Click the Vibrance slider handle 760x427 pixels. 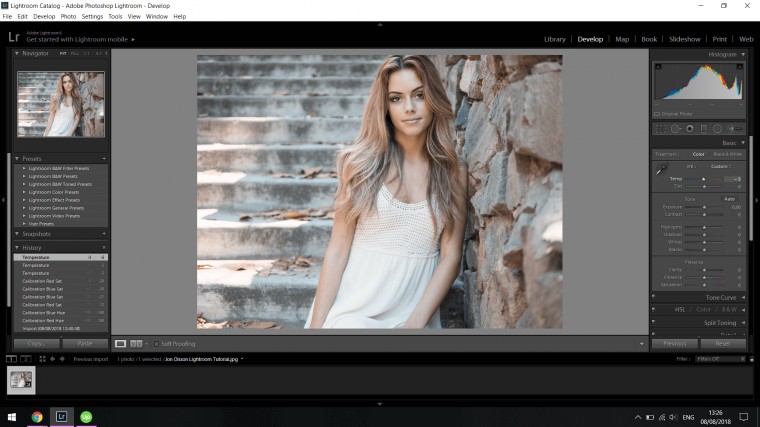(704, 277)
